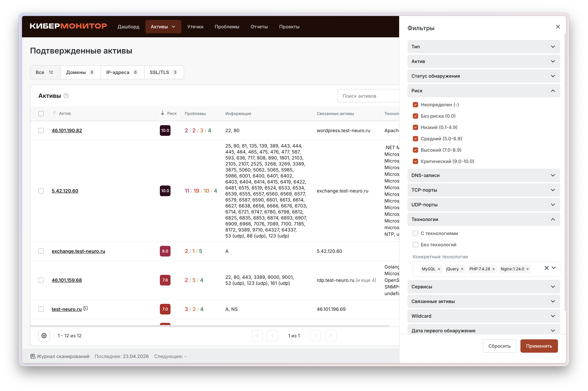The height and width of the screenshot is (391, 588).
Task: Open the exchange.test-neuro.ru asset link
Action: pos(78,251)
